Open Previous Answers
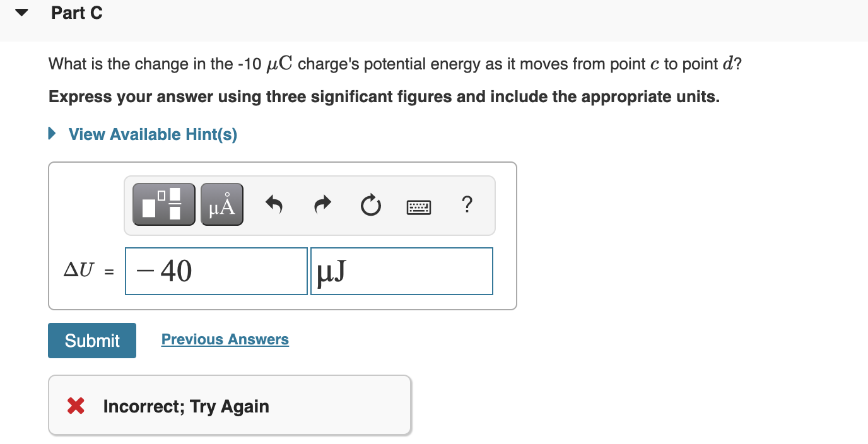This screenshot has width=868, height=444. click(x=225, y=339)
